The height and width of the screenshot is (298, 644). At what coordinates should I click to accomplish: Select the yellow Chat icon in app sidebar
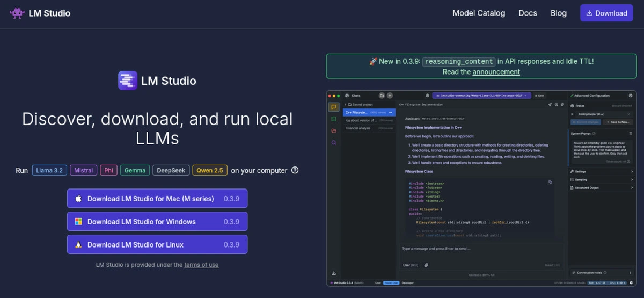point(334,107)
